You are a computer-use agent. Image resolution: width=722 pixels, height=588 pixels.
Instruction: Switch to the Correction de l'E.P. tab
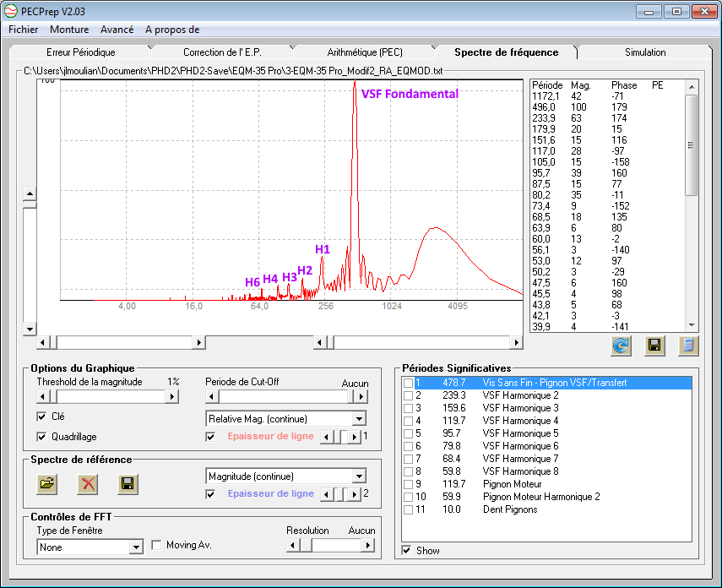tap(222, 52)
